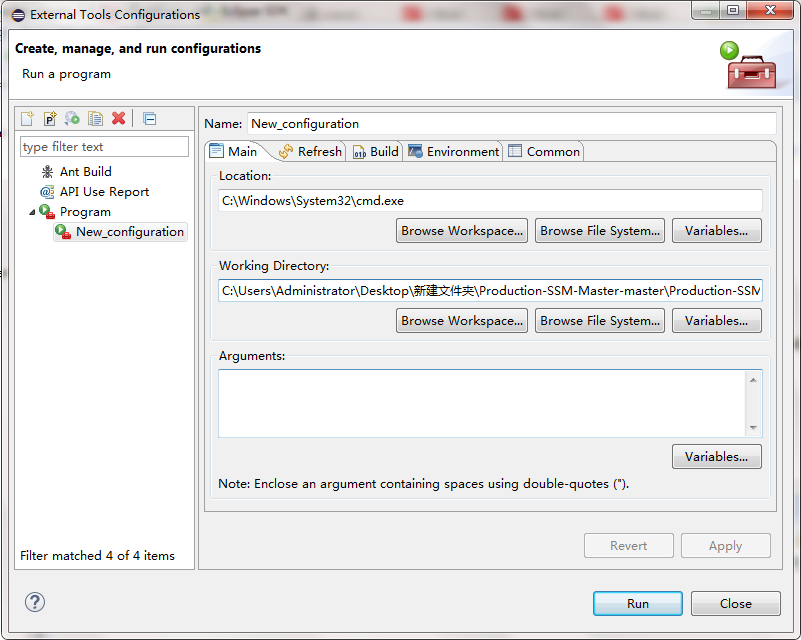Select the Program tree item
The image size is (801, 640).
[85, 211]
